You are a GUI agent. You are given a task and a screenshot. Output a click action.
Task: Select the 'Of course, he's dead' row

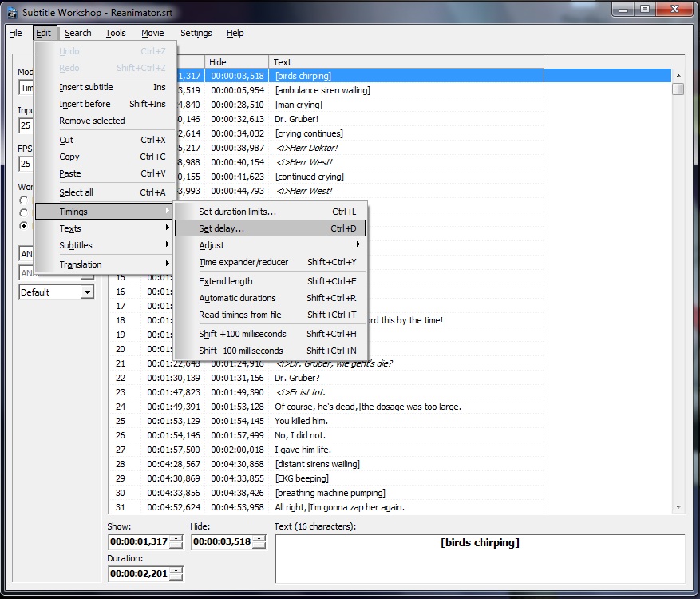click(390, 407)
